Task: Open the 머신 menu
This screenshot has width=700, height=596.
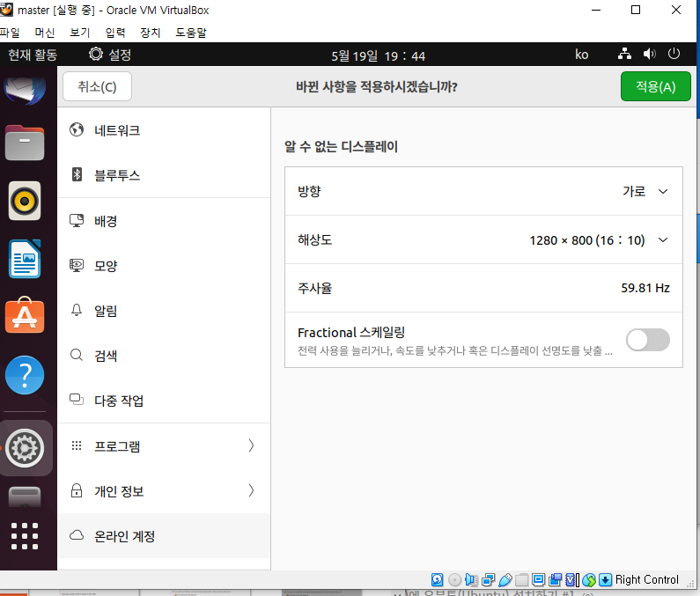Action: [x=45, y=33]
